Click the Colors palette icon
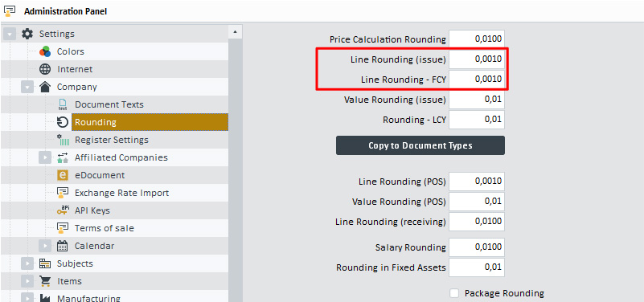 click(x=45, y=51)
